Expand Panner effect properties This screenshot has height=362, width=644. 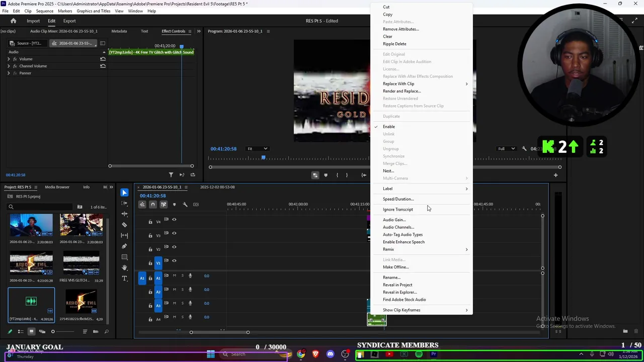coord(9,73)
